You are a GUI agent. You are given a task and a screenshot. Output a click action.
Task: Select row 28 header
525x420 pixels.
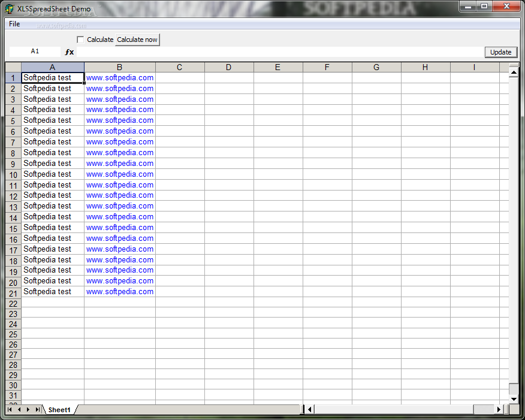coord(13,365)
